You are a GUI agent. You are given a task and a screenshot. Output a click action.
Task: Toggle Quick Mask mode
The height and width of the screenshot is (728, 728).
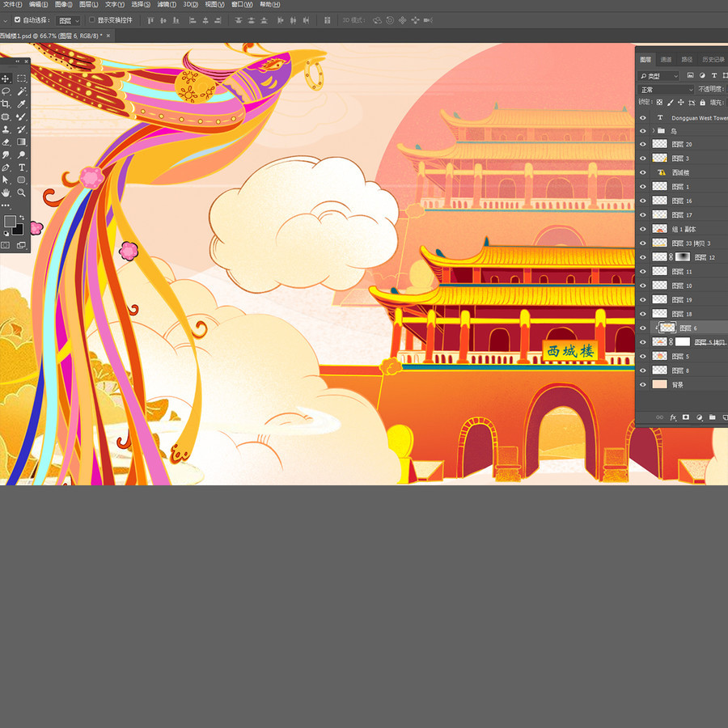coord(5,245)
